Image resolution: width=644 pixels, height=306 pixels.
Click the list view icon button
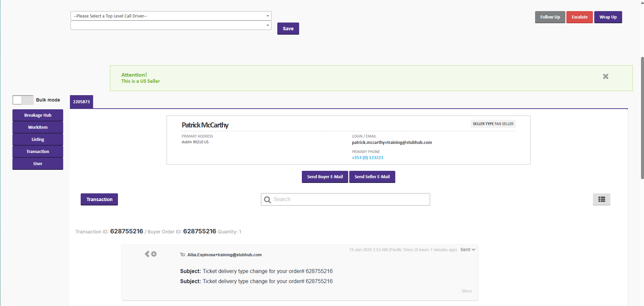tap(601, 199)
